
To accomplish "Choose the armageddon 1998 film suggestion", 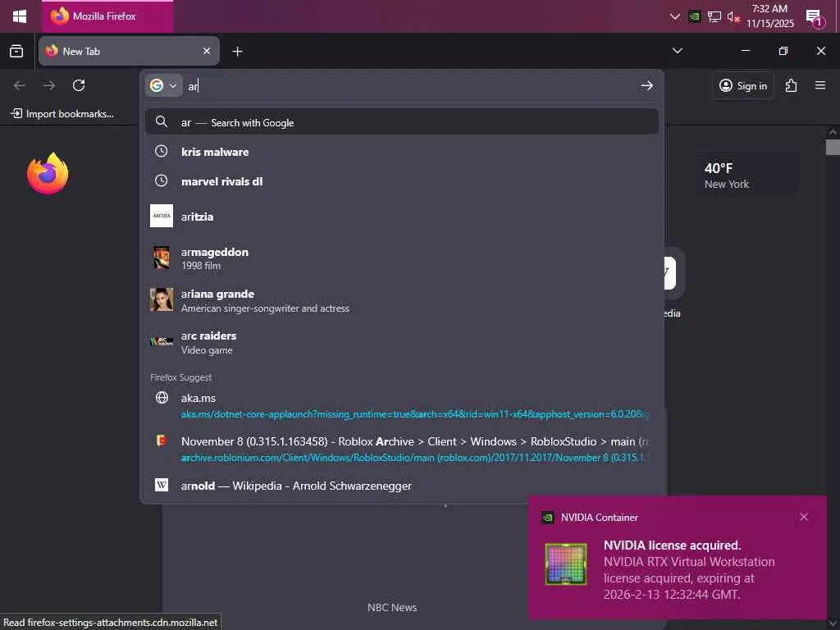I will pos(402,258).
